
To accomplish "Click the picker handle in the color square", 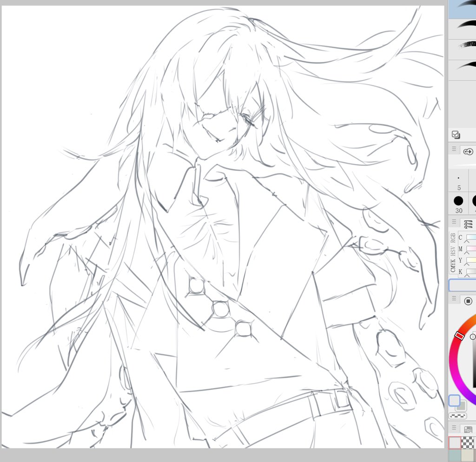I will pos(473,337).
